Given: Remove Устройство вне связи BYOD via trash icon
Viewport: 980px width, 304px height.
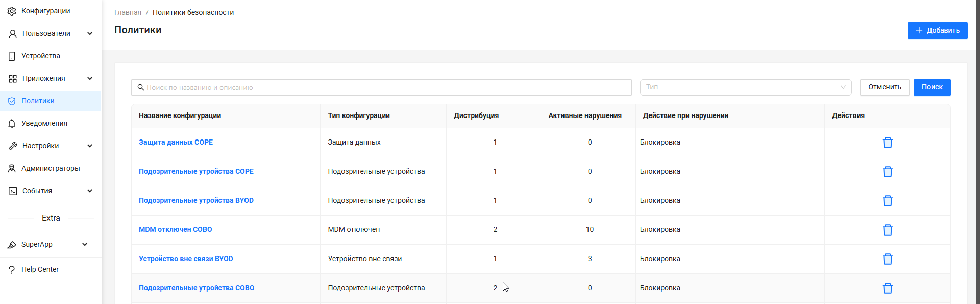Looking at the screenshot, I should click(x=887, y=259).
